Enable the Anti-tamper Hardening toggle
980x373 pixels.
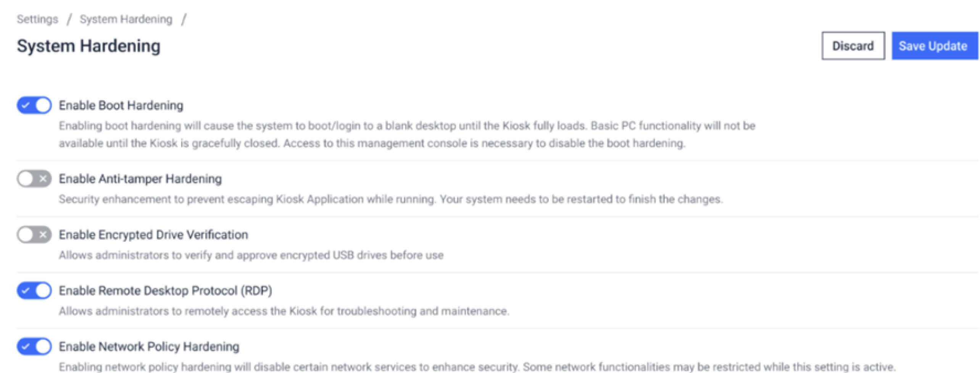(x=34, y=178)
